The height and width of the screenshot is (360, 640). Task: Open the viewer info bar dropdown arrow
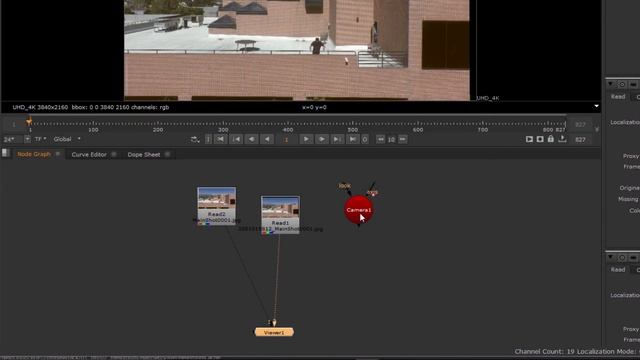[596, 107]
